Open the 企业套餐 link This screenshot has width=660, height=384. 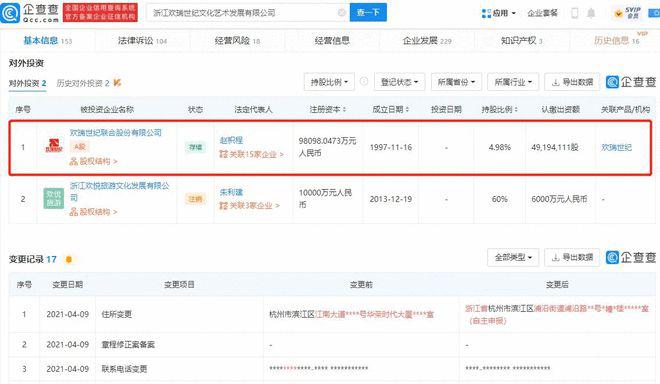542,13
